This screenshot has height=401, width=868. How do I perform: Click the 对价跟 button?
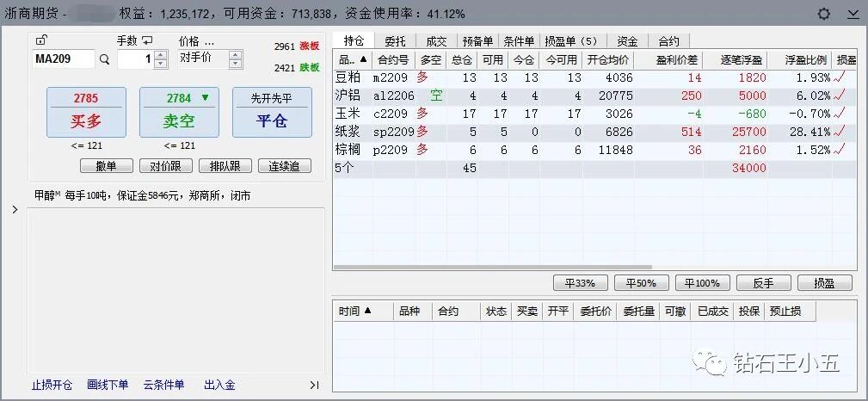165,165
